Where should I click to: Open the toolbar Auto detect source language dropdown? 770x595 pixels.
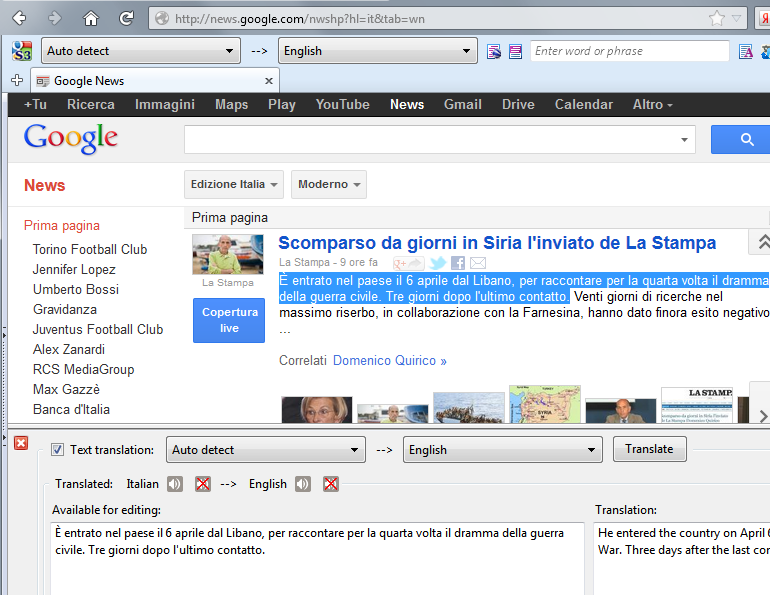click(140, 51)
